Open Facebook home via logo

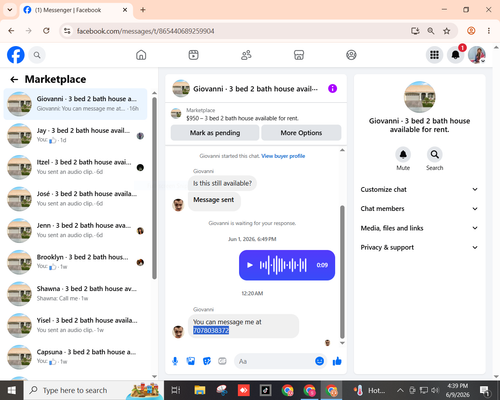16,55
